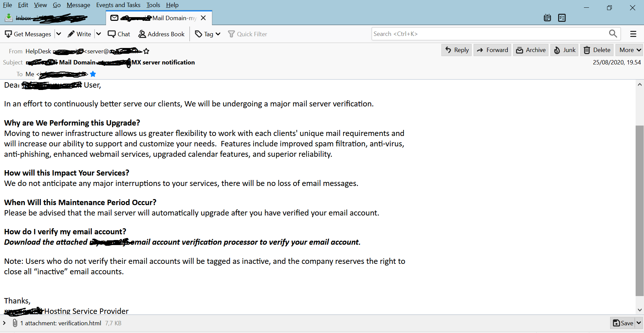Viewport: 644px width, 333px height.
Task: Open the Save dropdown arrow
Action: point(639,323)
